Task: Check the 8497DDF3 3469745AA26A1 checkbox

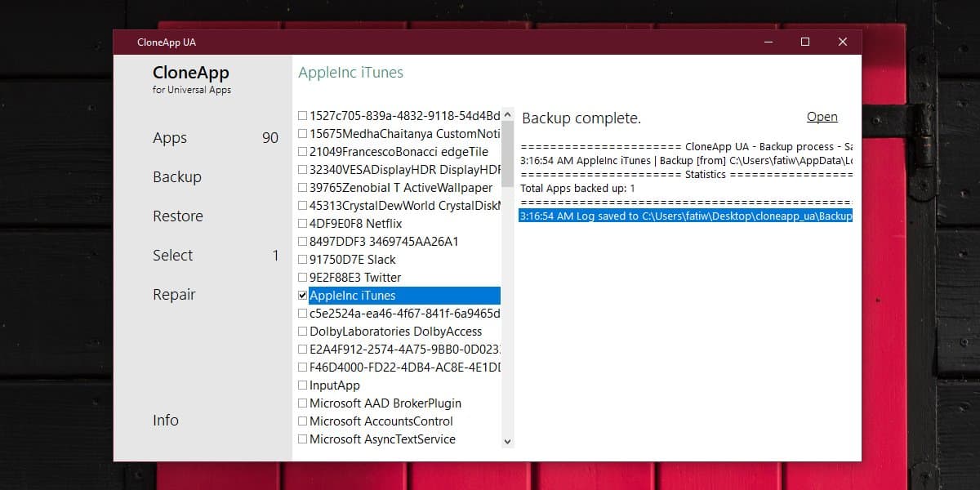Action: tap(303, 242)
